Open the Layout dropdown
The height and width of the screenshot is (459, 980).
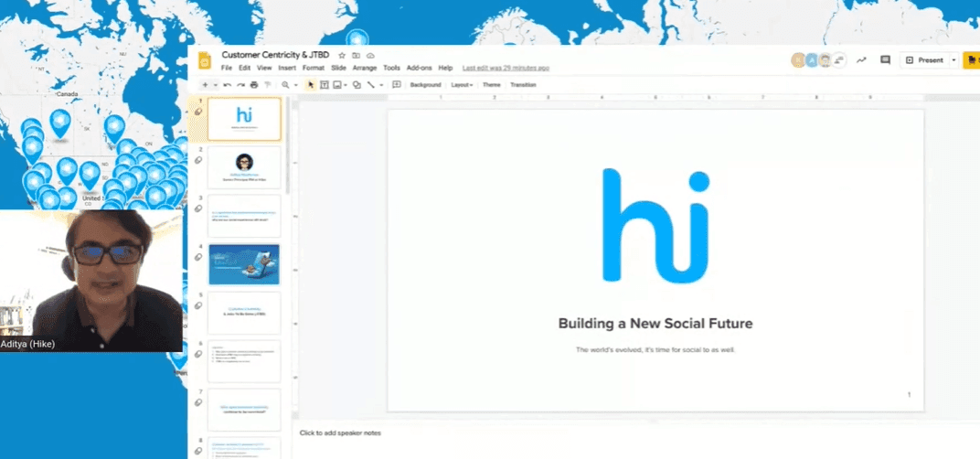tap(462, 85)
